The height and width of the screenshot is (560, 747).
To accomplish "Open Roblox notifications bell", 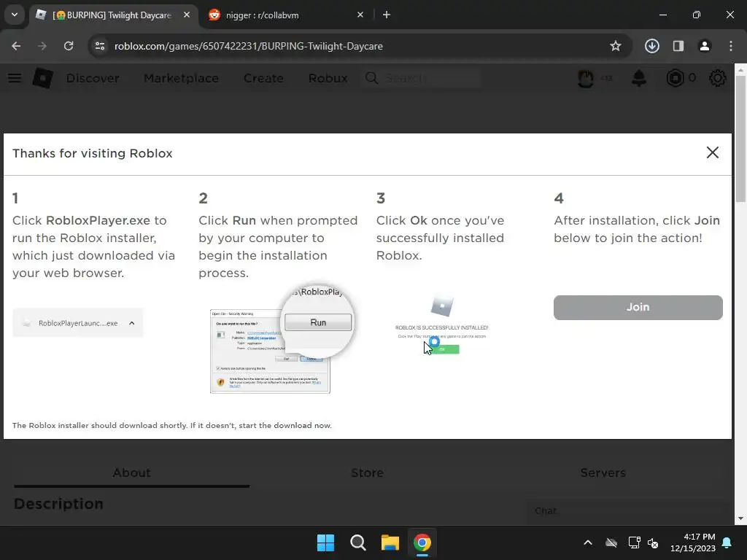I will pyautogui.click(x=639, y=78).
